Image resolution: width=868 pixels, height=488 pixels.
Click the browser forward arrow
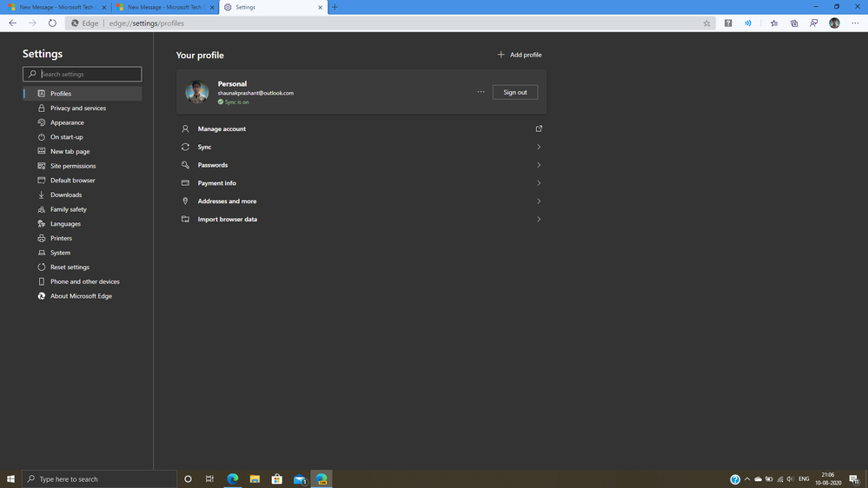click(32, 23)
